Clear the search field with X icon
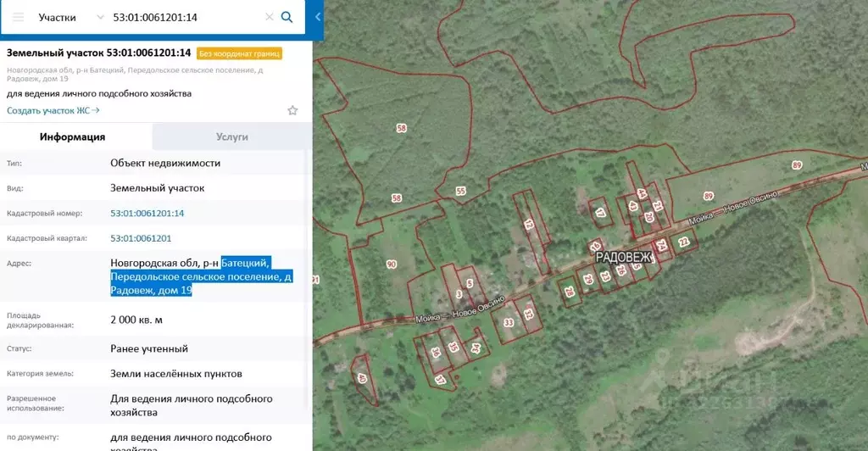The height and width of the screenshot is (451, 868). pyautogui.click(x=269, y=17)
